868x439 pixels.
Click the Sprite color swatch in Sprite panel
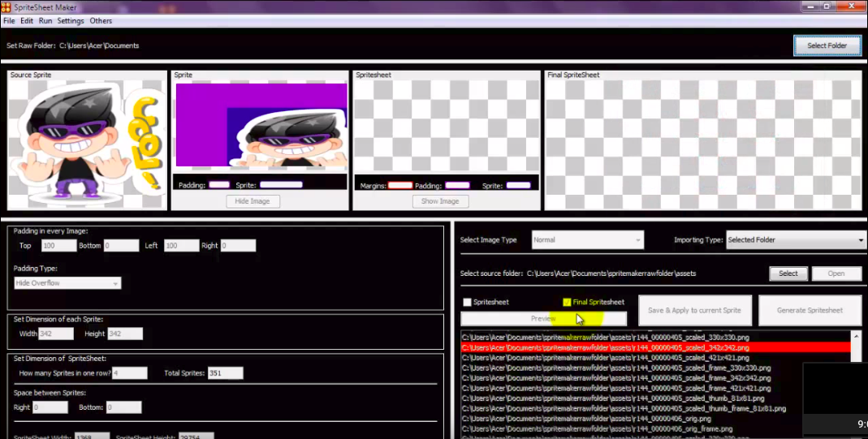[x=281, y=185]
